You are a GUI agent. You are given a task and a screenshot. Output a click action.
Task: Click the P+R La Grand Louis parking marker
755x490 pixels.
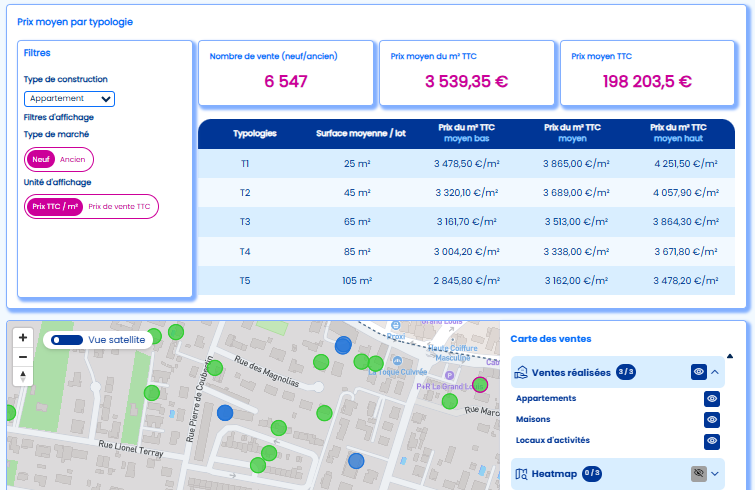click(448, 374)
